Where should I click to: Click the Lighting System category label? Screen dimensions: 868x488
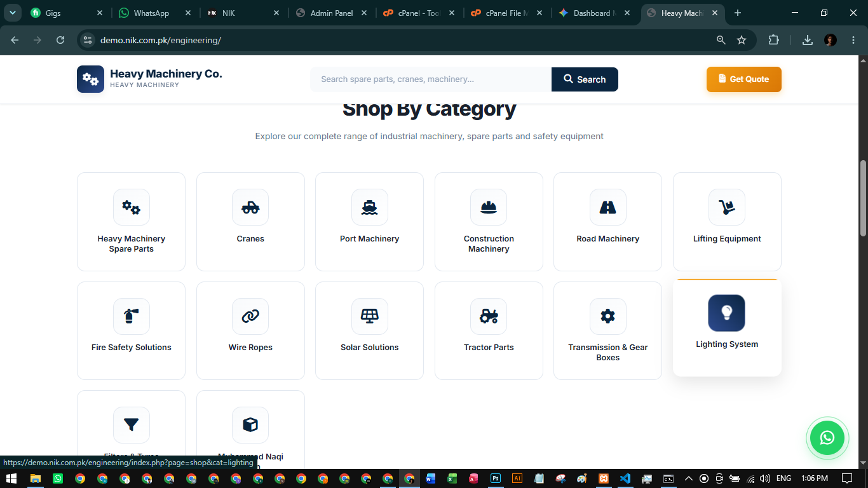(x=727, y=344)
